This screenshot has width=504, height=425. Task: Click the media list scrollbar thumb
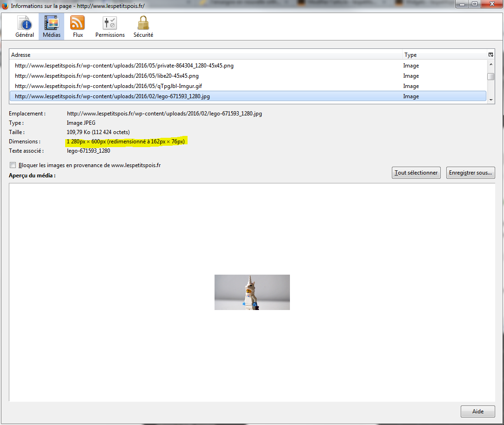[x=491, y=76]
